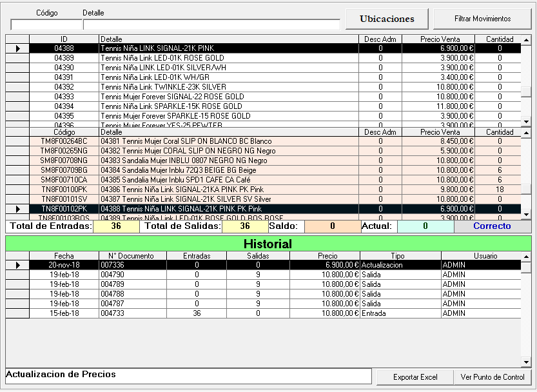Screen dimensions: 537x392
Task: Click the Fecha column header in Historial
Action: click(x=64, y=256)
